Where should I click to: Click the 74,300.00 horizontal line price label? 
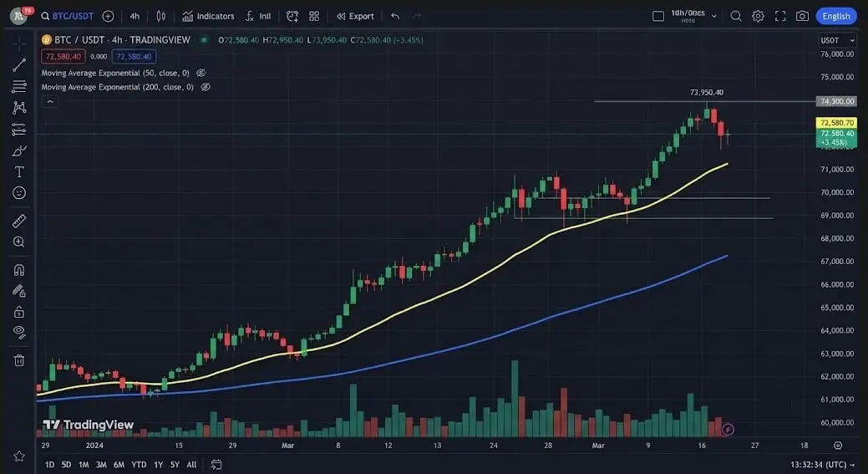point(838,101)
